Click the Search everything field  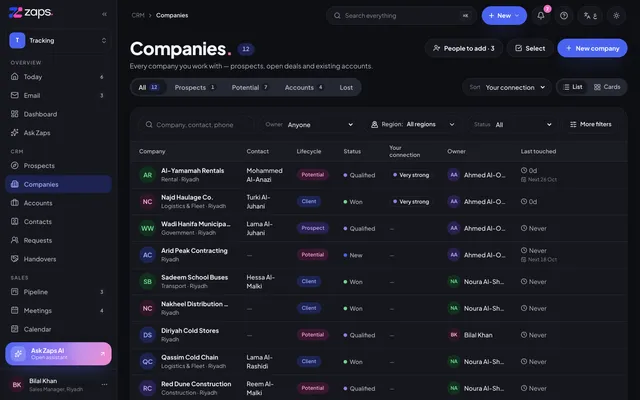coord(401,16)
